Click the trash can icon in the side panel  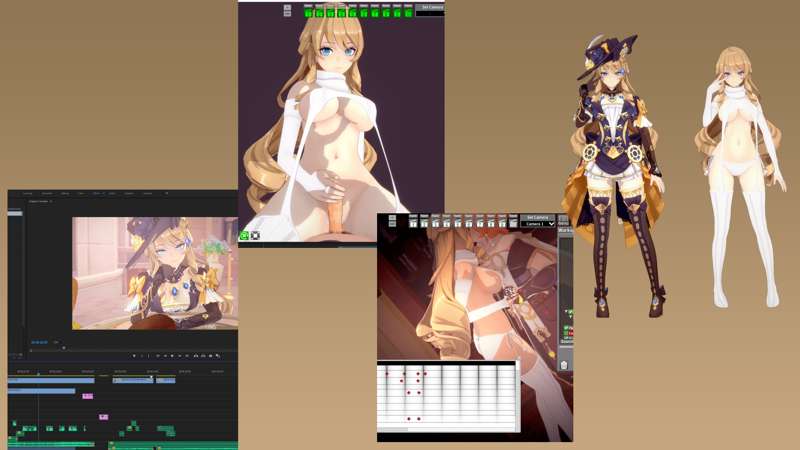564,364
